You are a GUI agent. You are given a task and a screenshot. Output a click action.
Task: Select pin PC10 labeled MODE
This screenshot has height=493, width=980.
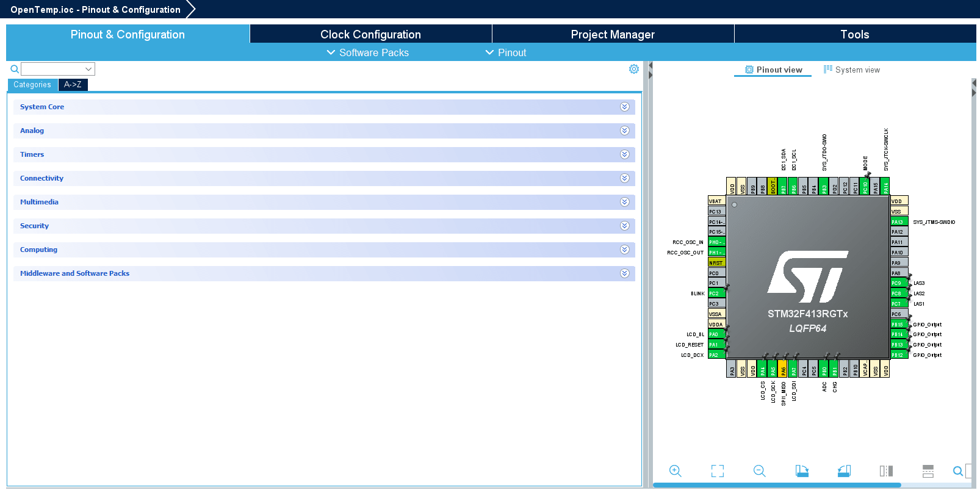pos(865,186)
